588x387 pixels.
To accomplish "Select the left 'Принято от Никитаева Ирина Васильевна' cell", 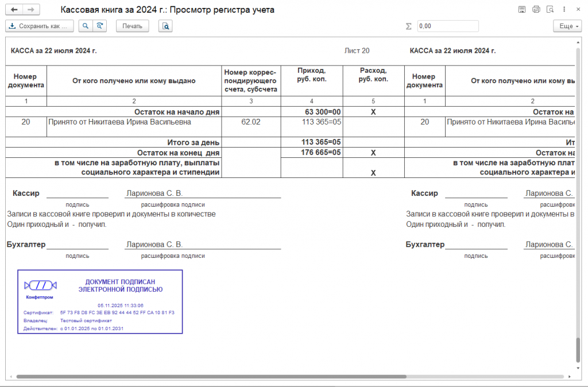I will pos(134,127).
